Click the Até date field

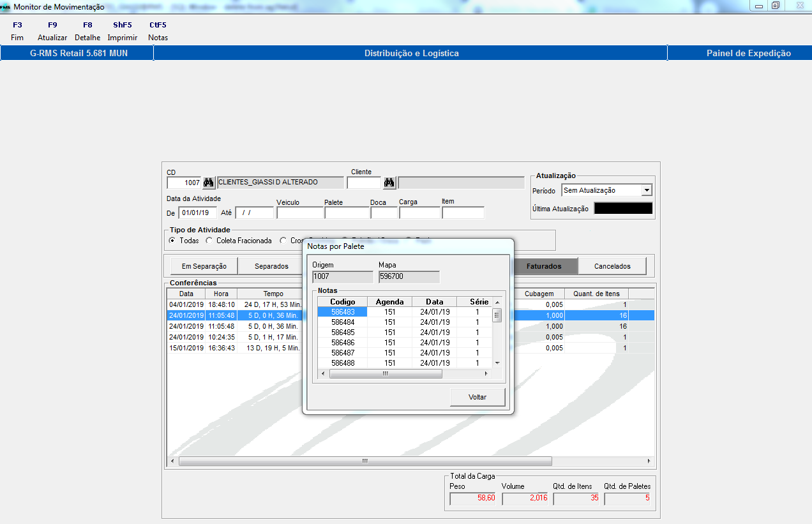[x=254, y=213]
